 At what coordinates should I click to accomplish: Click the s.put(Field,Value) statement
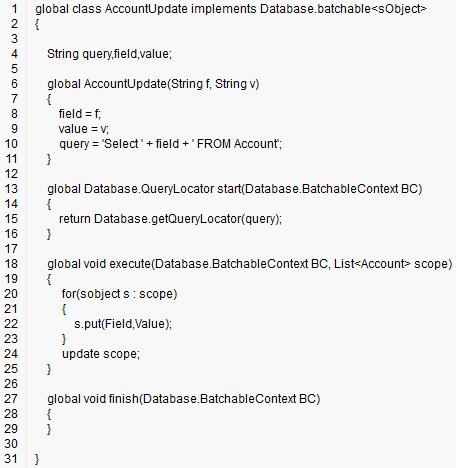tap(123, 324)
